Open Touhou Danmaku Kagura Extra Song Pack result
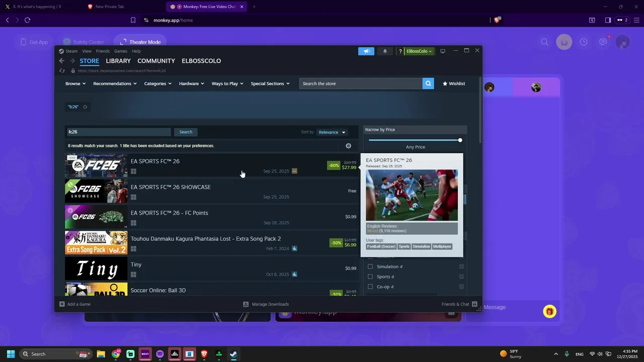The image size is (644, 362). 211,243
